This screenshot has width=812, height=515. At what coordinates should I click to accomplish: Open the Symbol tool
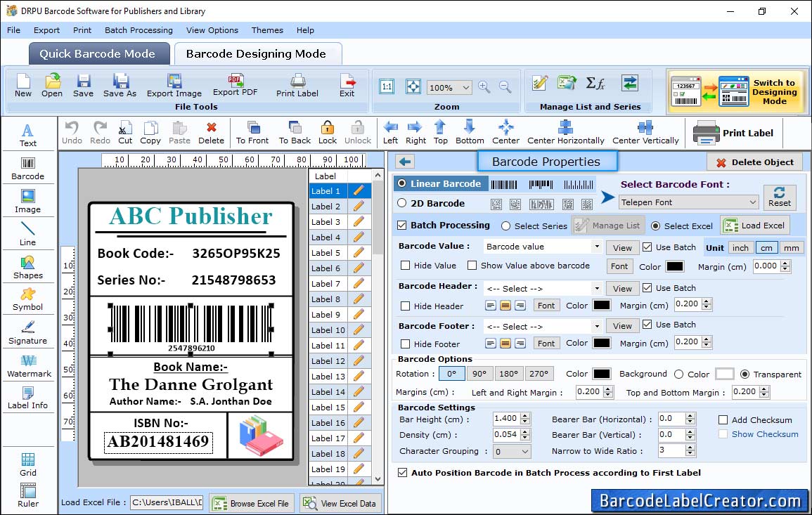click(x=28, y=300)
